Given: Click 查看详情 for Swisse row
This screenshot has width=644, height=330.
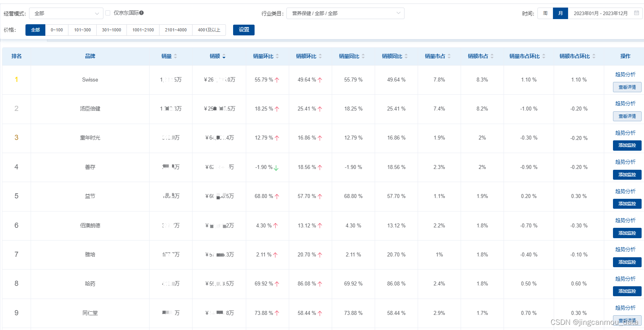Looking at the screenshot, I should [627, 87].
